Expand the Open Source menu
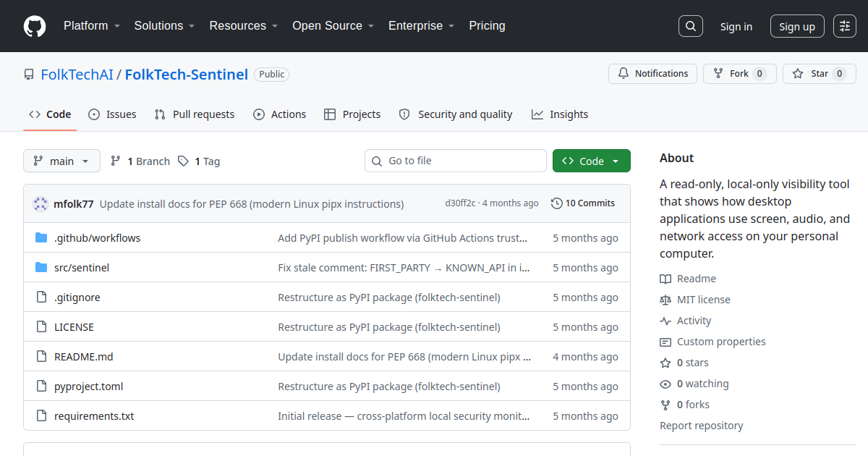 333,26
